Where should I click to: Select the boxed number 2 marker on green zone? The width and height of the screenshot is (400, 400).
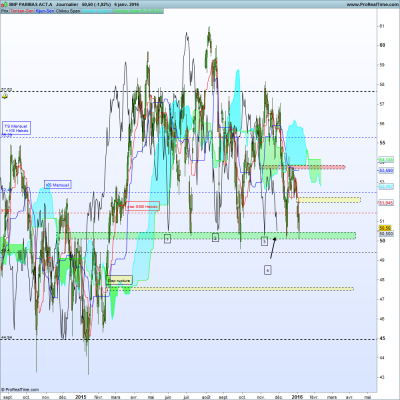[x=215, y=238]
